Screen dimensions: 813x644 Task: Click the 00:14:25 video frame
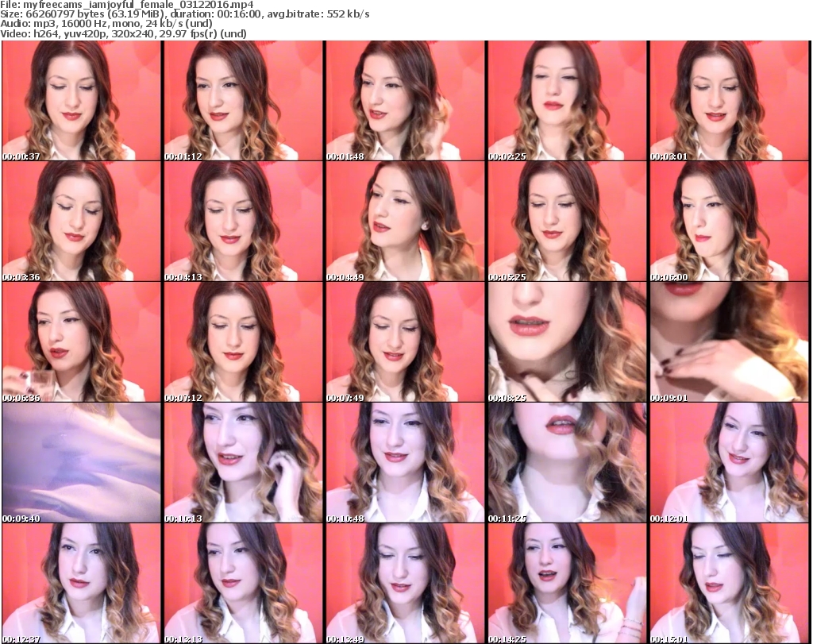[567, 584]
